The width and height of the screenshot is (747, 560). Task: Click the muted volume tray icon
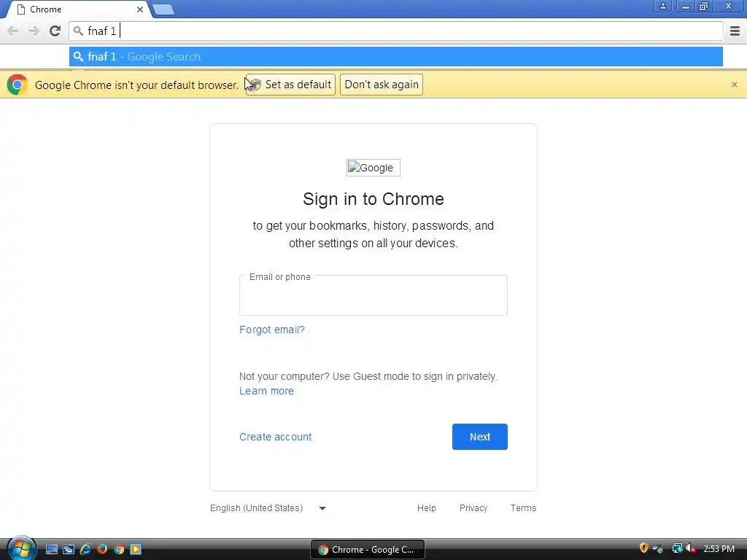click(690, 548)
